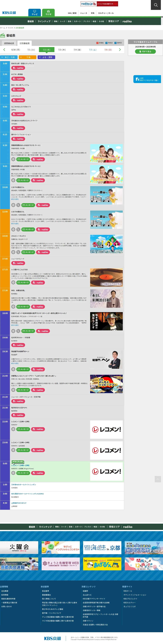Open website globe for 本日、米團治日和。
The width and height of the screenshot is (163, 644).
click(x=13, y=306)
